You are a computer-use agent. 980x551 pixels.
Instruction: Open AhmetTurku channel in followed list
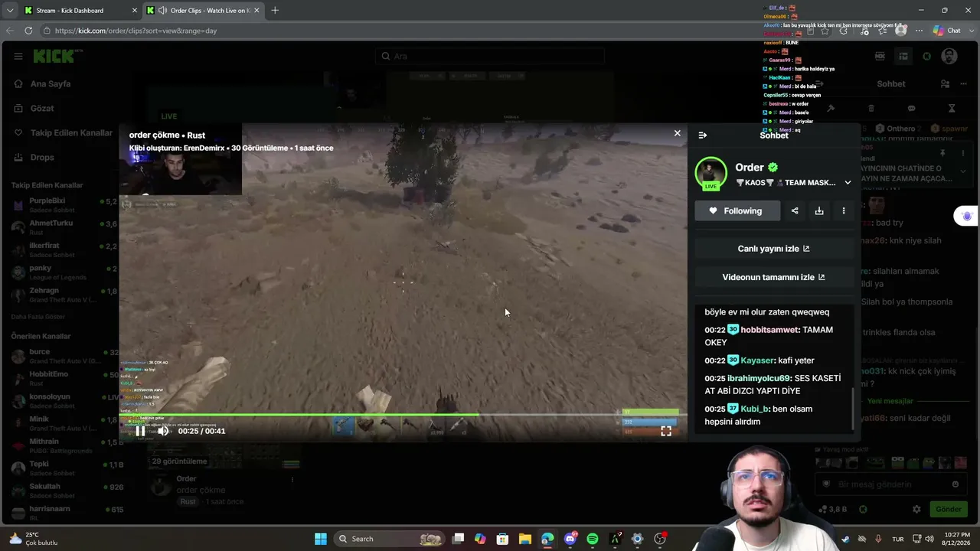[x=63, y=227]
